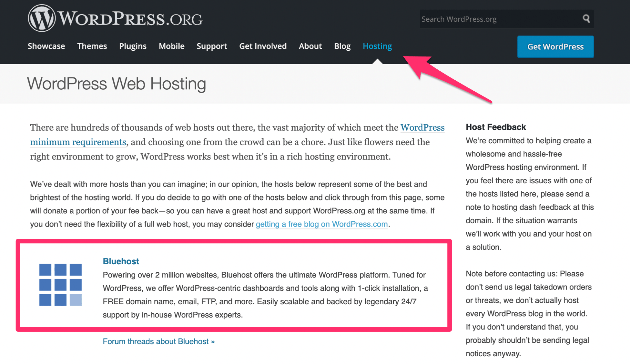Click the search magnifier icon
The height and width of the screenshot is (364, 630).
coord(586,19)
